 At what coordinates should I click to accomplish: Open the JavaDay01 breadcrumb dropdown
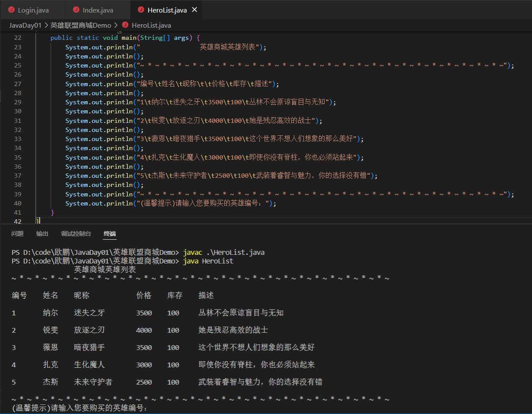(x=25, y=25)
